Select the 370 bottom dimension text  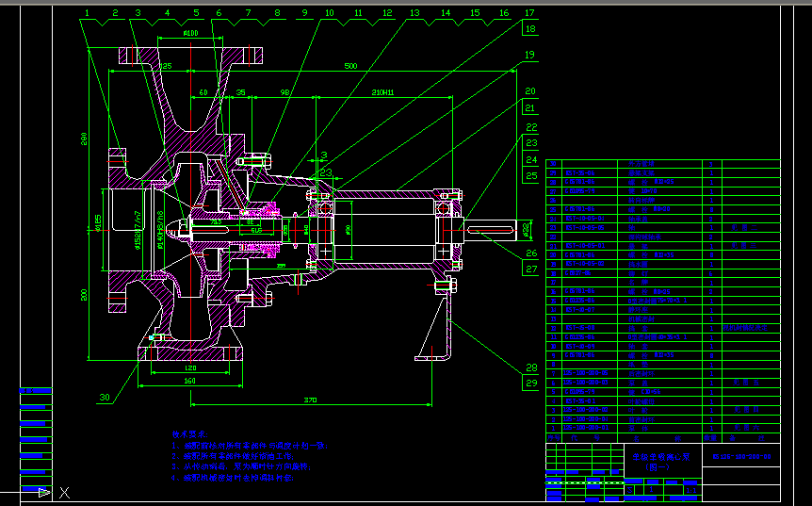pos(311,400)
